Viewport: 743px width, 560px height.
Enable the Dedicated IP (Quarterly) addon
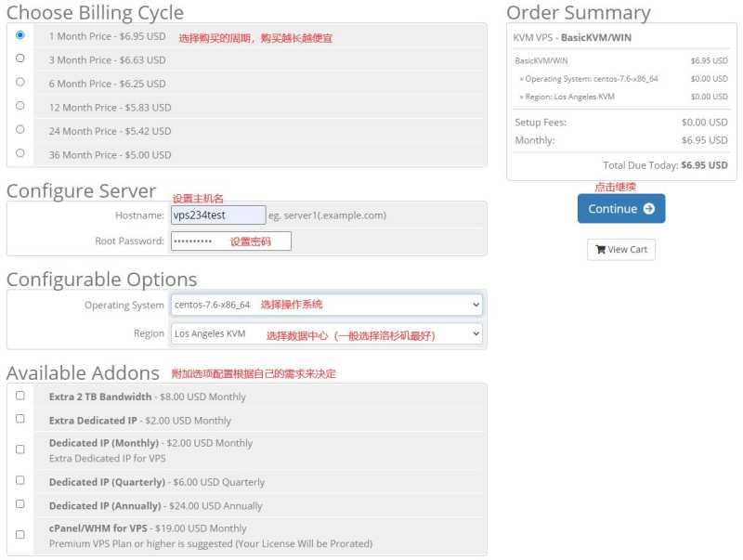point(20,480)
